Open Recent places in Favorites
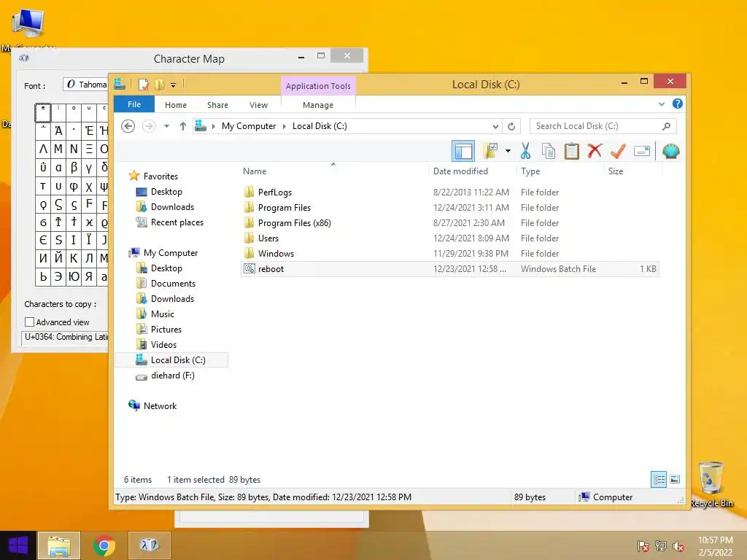Viewport: 747px width, 560px height. [x=177, y=222]
